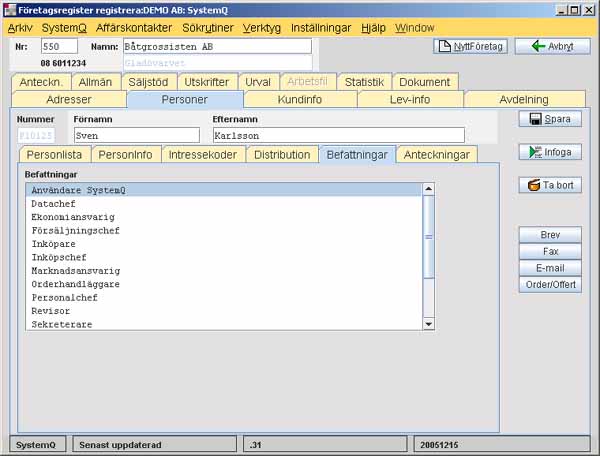
Task: Click the green Avbryt arrow icon
Action: (538, 46)
